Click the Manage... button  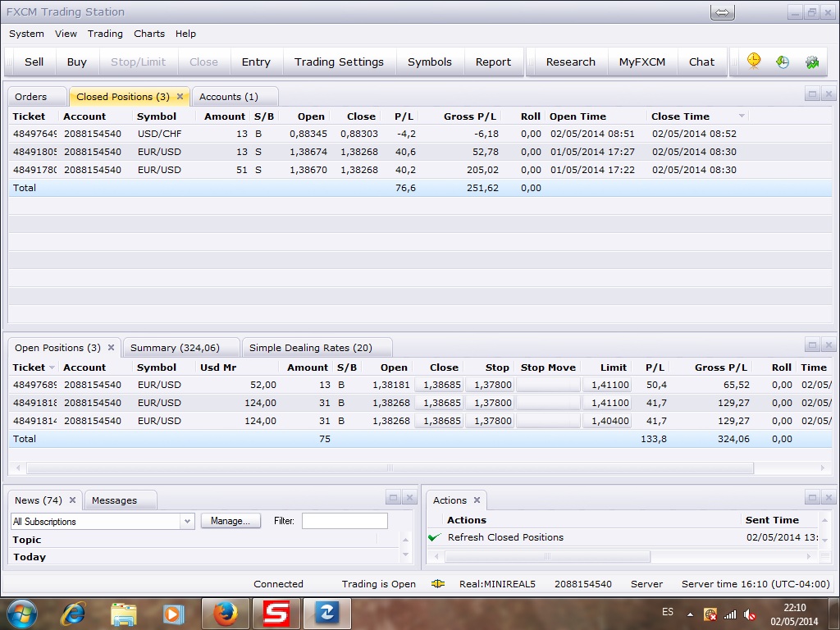(231, 521)
